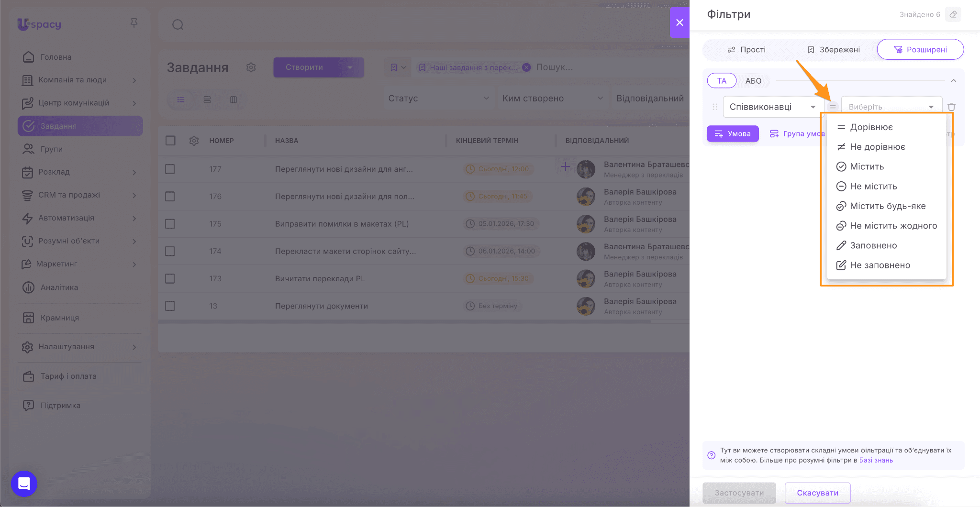The height and width of the screenshot is (507, 980).
Task: Pin the sidebar with the pin icon
Action: coord(134,23)
